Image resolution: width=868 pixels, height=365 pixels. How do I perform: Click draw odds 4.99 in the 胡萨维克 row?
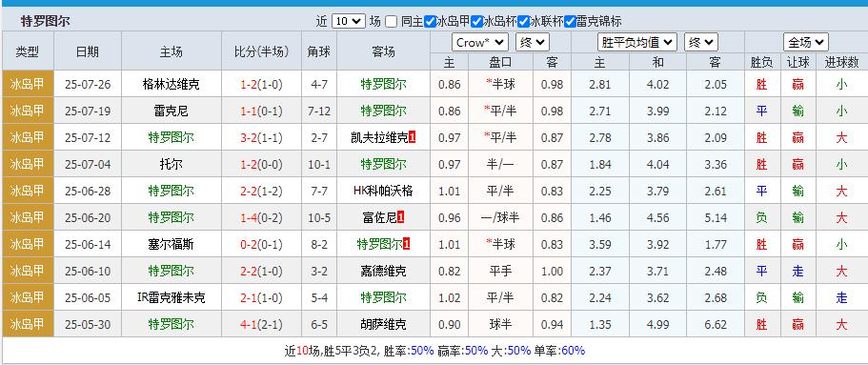[x=657, y=325]
